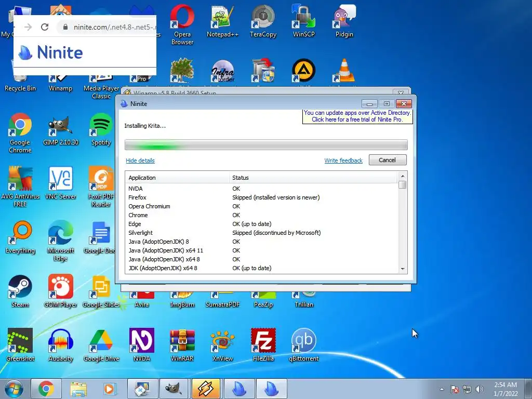Click the Ninite Pro free trial banner
Screen dimensions: 532x399
tap(357, 116)
